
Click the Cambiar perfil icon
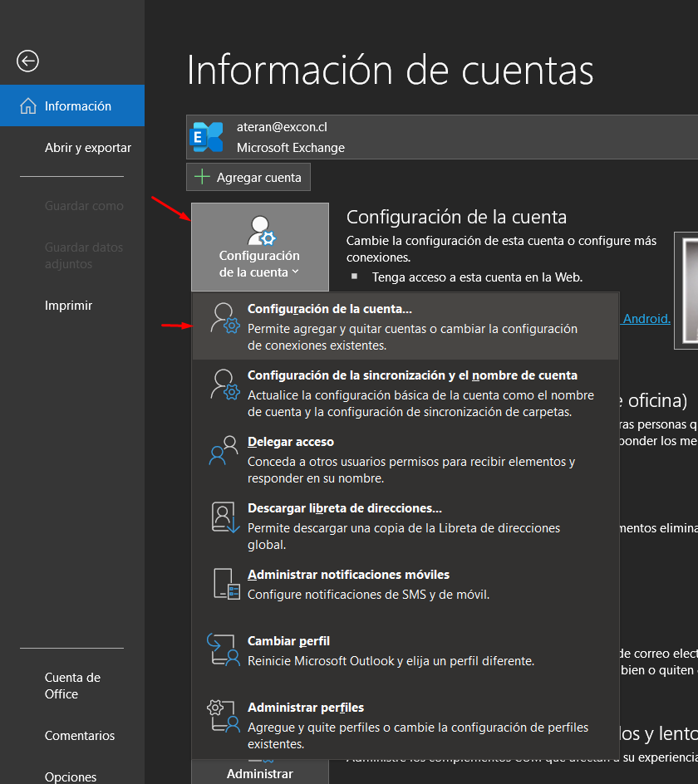(224, 650)
